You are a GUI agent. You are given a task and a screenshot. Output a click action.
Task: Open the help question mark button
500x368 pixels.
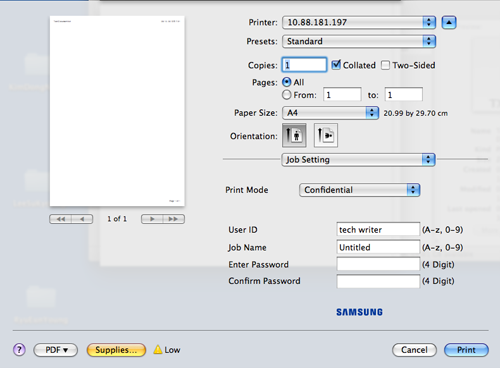point(19,350)
